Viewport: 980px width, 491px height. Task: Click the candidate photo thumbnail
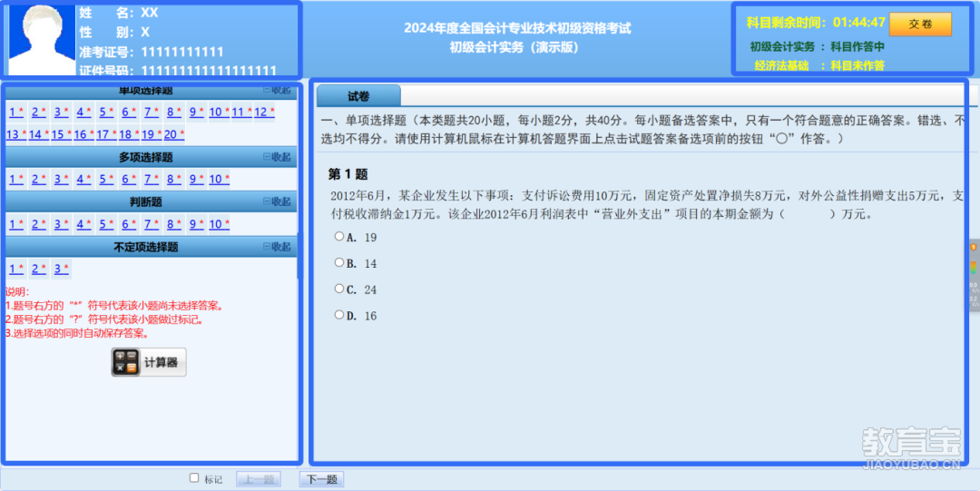pyautogui.click(x=42, y=39)
